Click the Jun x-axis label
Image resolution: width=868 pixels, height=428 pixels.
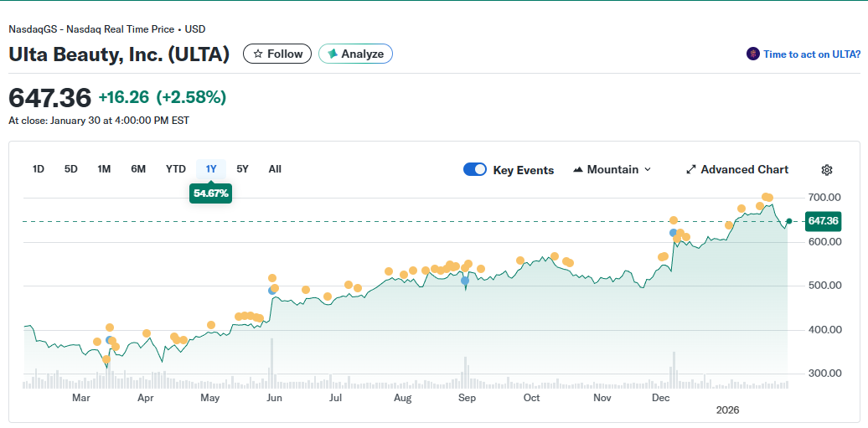point(274,398)
